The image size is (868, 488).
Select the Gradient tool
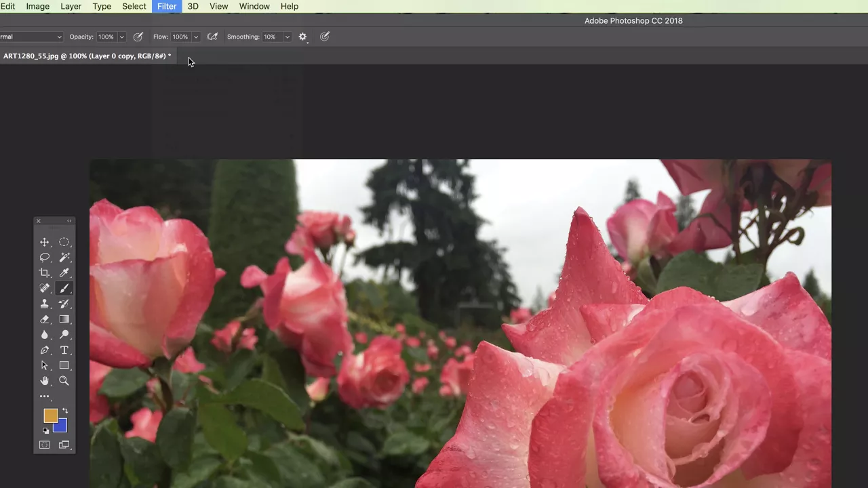(64, 319)
